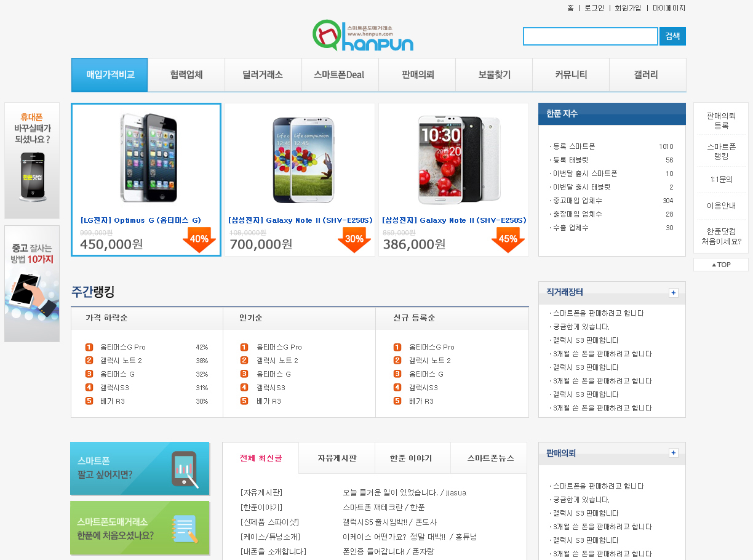Go to 딜러거래소 menu item
Viewport: 753px width, 560px height.
click(263, 74)
